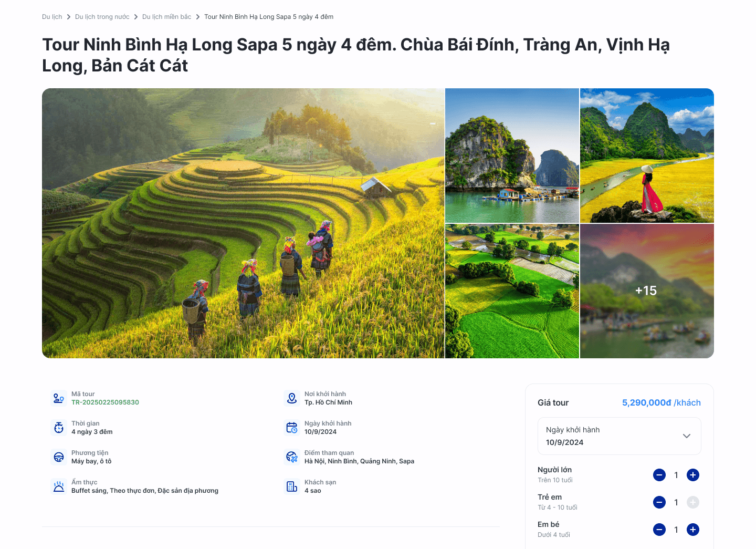Decrease Em bé count with minus button

pos(659,530)
